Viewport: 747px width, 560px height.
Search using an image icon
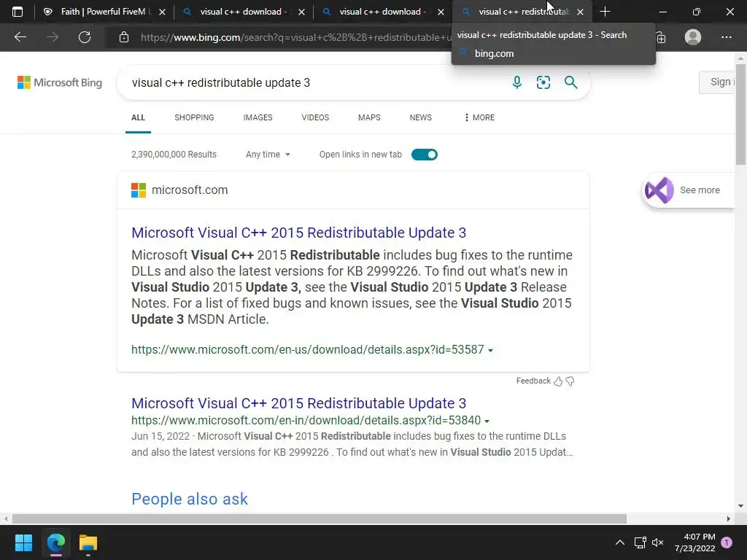(x=543, y=82)
